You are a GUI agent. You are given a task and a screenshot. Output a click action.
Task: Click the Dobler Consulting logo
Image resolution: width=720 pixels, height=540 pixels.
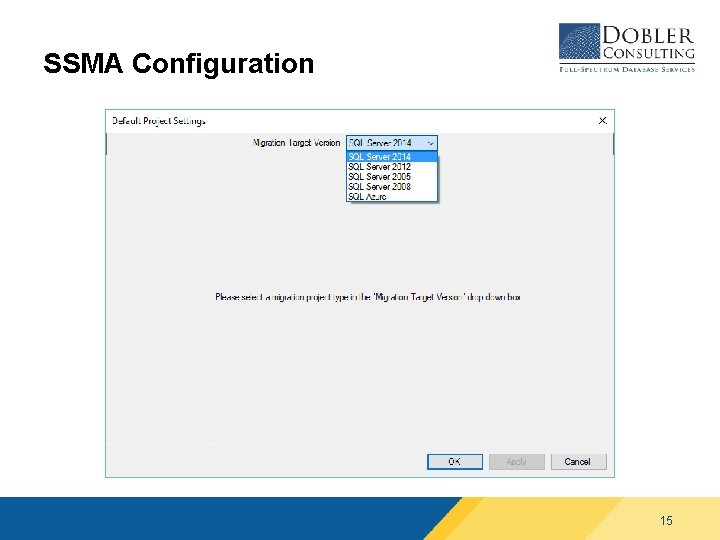(626, 48)
